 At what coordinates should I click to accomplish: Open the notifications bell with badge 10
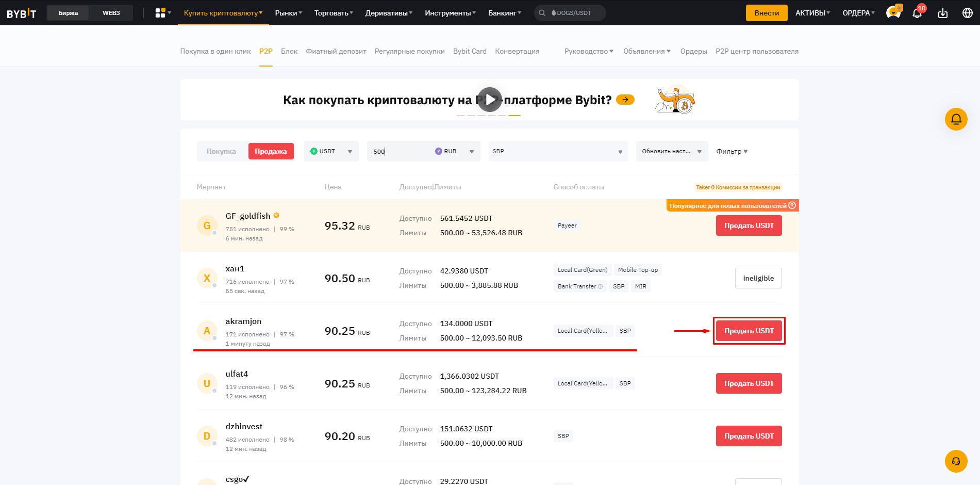pos(917,12)
